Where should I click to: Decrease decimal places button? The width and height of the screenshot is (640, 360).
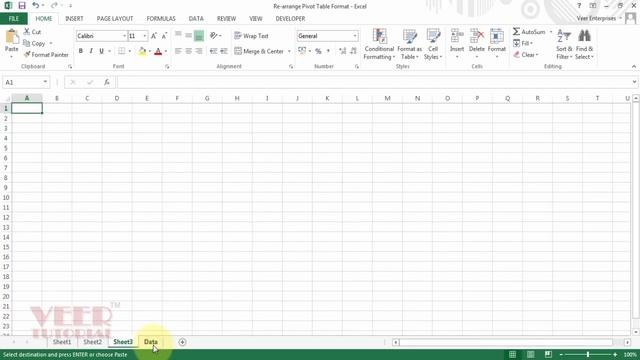(353, 51)
